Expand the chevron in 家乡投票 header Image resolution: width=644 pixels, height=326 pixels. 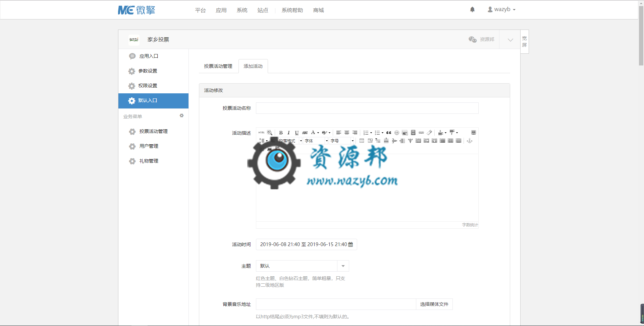(x=510, y=40)
